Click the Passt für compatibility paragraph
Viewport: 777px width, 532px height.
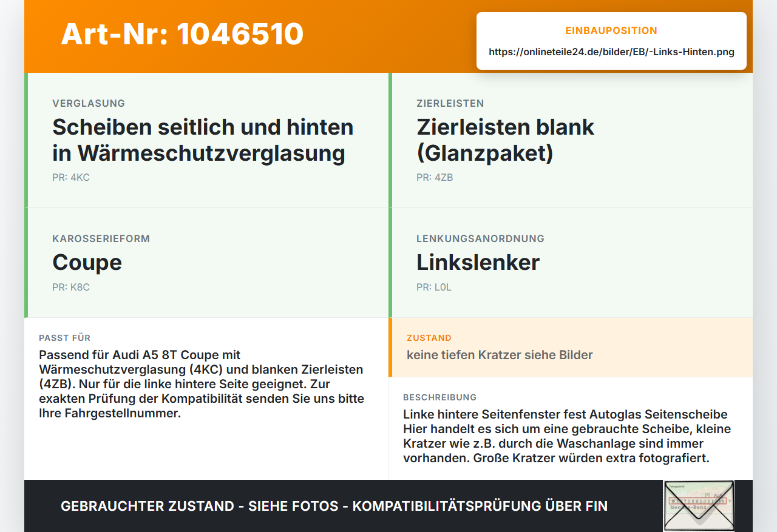coord(202,384)
